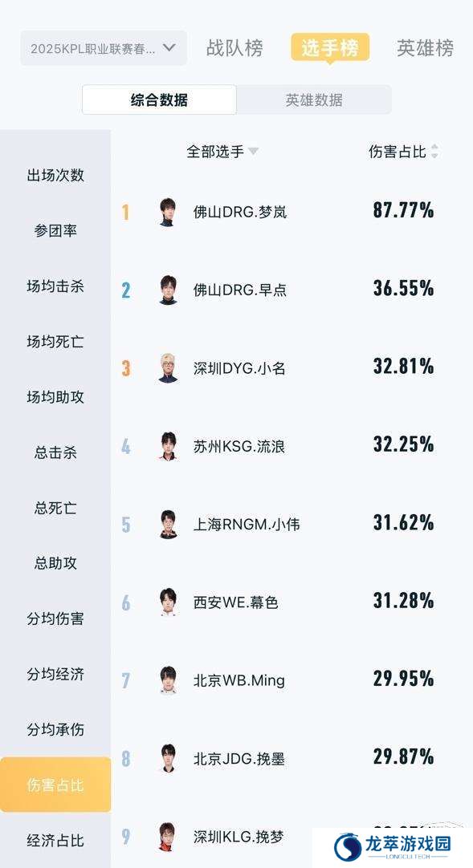Toggle sort arrows beside 伤害占比 header

(x=434, y=152)
